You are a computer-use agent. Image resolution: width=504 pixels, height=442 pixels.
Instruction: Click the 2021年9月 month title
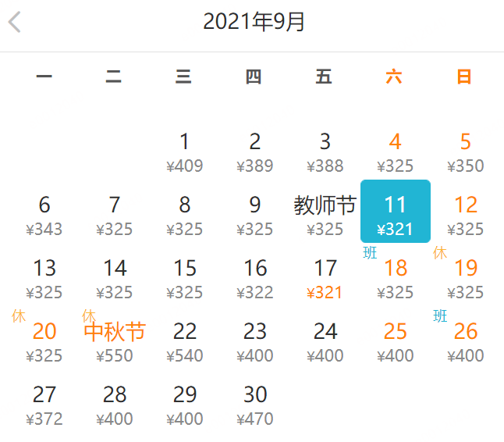coord(254,22)
